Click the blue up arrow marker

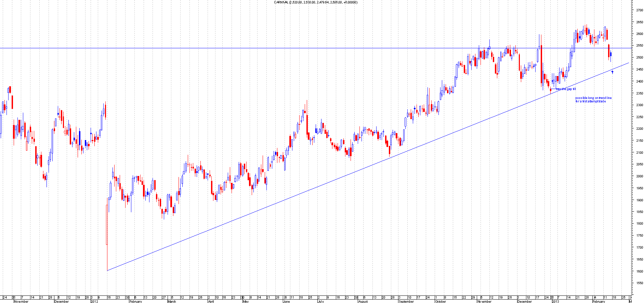(x=612, y=72)
